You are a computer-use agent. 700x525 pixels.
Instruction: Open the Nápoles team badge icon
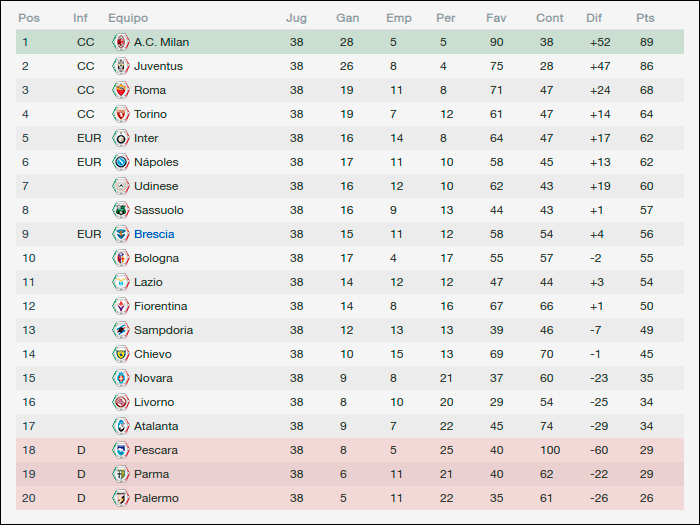121,162
